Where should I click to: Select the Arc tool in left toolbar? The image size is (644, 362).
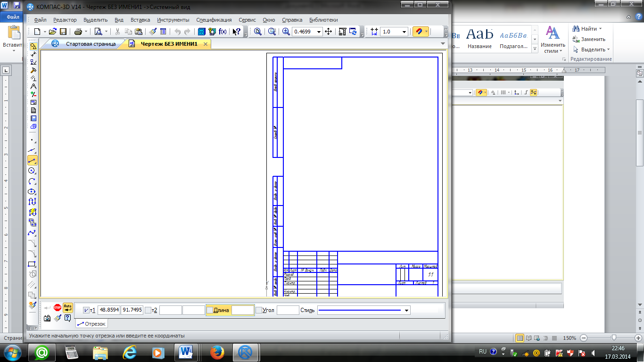[x=33, y=181]
